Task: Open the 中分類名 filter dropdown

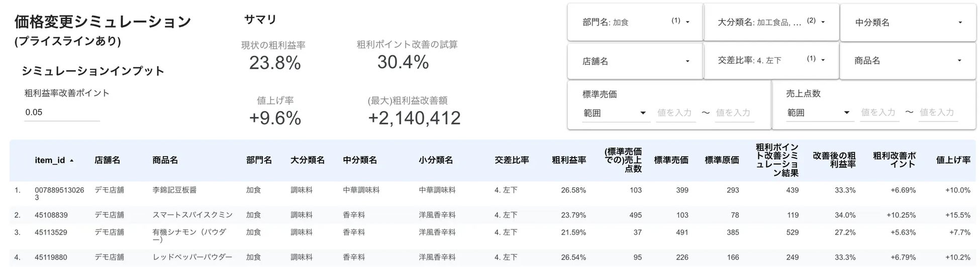Action: (908, 23)
